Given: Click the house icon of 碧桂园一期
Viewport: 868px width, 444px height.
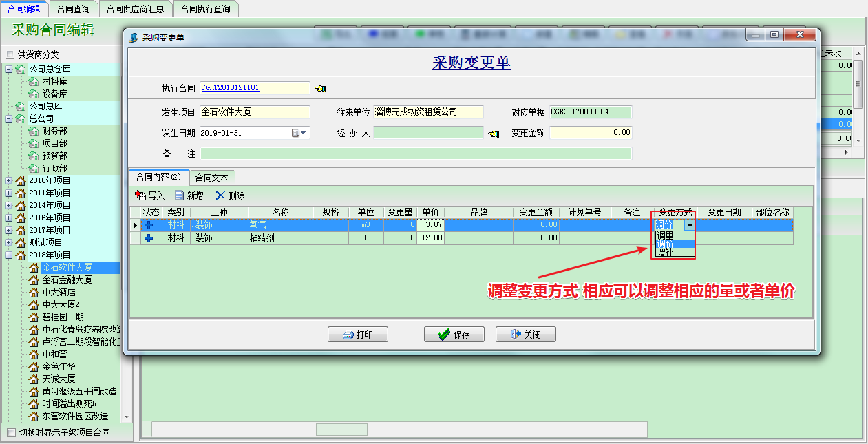Looking at the screenshot, I should click(x=33, y=317).
